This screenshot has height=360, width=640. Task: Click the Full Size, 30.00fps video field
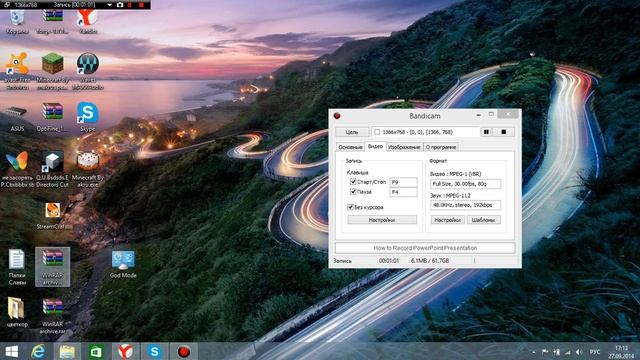pos(466,184)
